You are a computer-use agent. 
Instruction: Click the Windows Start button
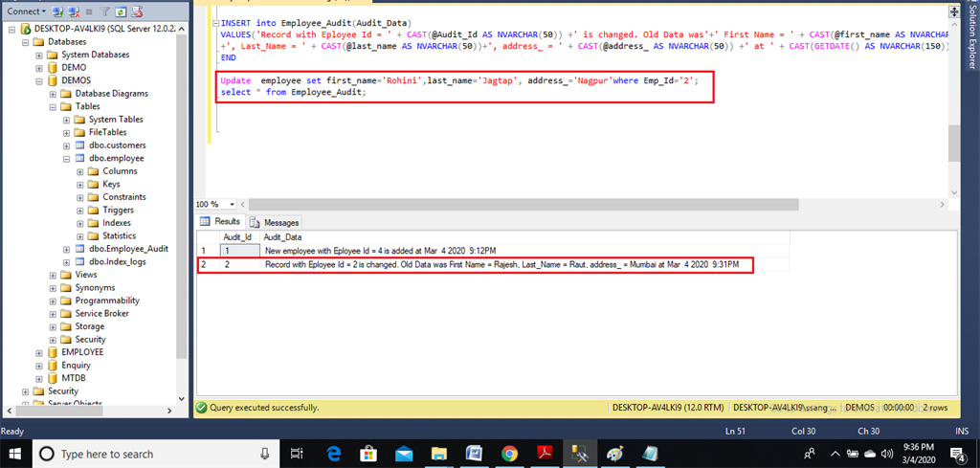coord(16,454)
